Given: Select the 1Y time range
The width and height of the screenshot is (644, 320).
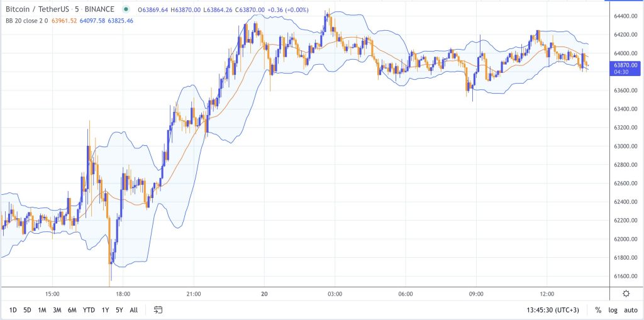Looking at the screenshot, I should (x=105, y=310).
